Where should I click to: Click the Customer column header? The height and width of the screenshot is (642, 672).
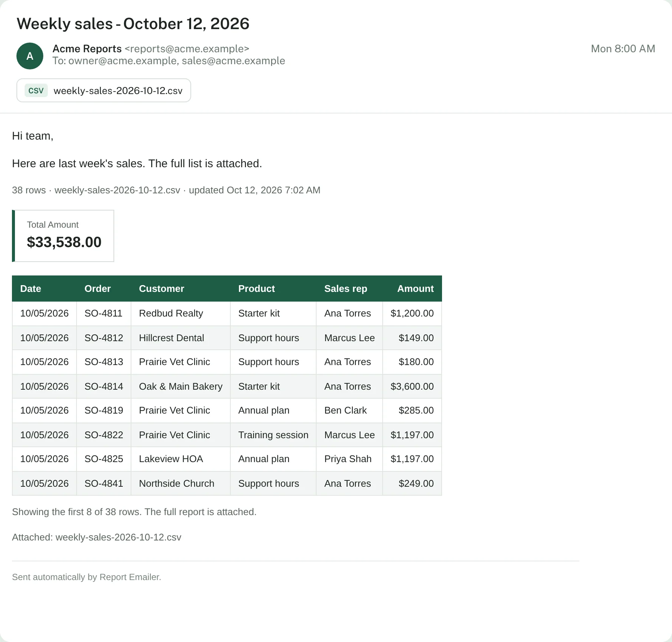(181, 289)
